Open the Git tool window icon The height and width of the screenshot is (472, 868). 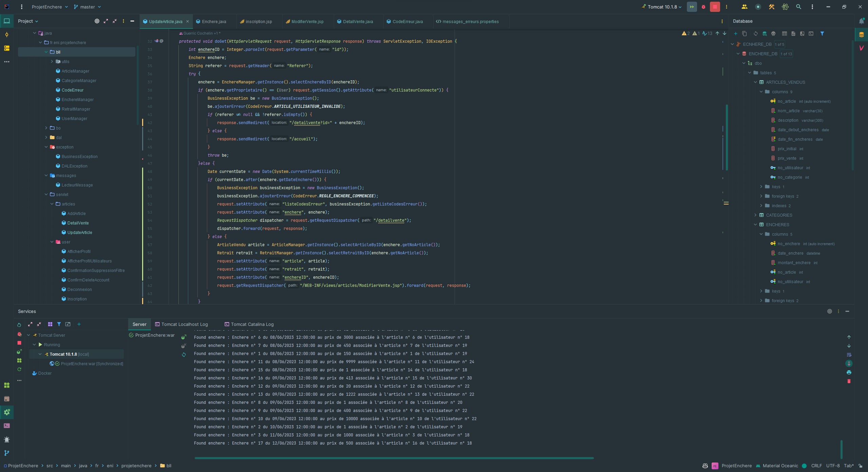[6, 453]
